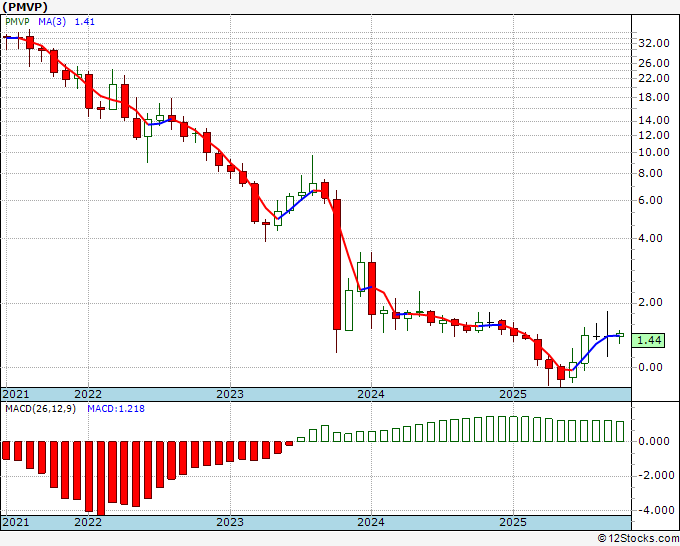Image resolution: width=680 pixels, height=546 pixels.
Task: Click the green PMVP legend label
Action: (17, 22)
